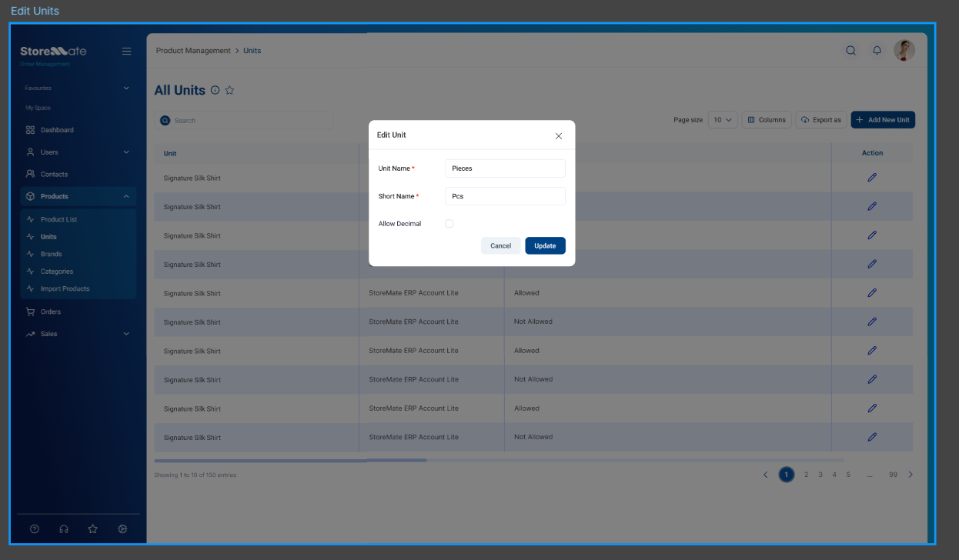
Task: Close the Edit Unit dialog
Action: coord(559,136)
